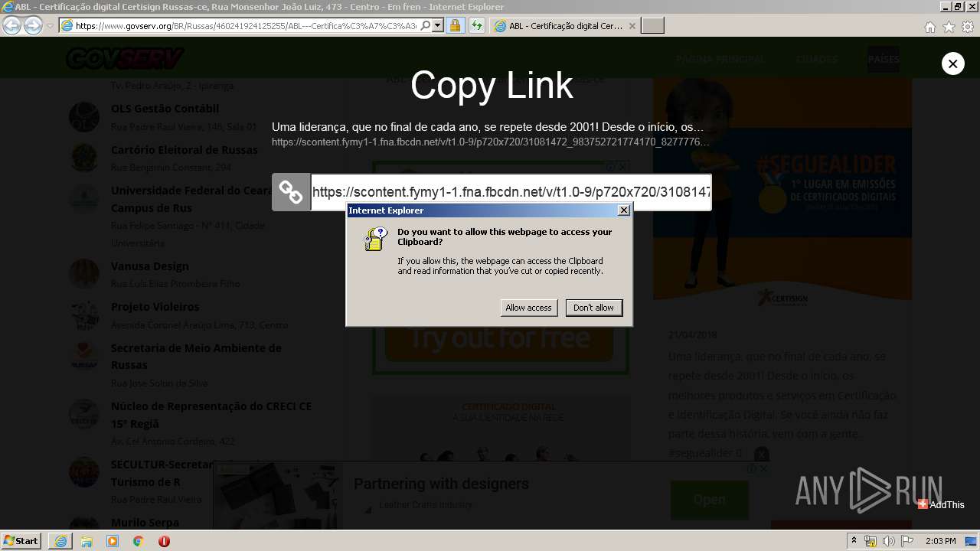
Task: Open Vanusa Design listing
Action: click(150, 266)
